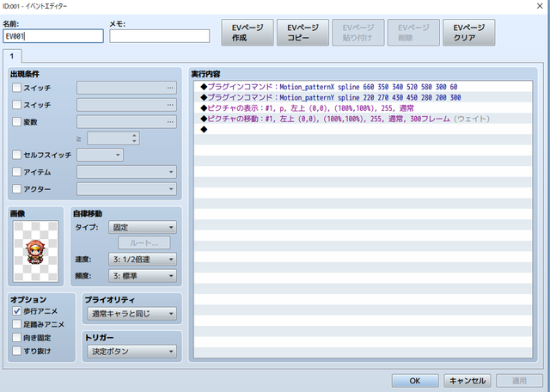Open the second スイッチ selector field

pyautogui.click(x=126, y=105)
